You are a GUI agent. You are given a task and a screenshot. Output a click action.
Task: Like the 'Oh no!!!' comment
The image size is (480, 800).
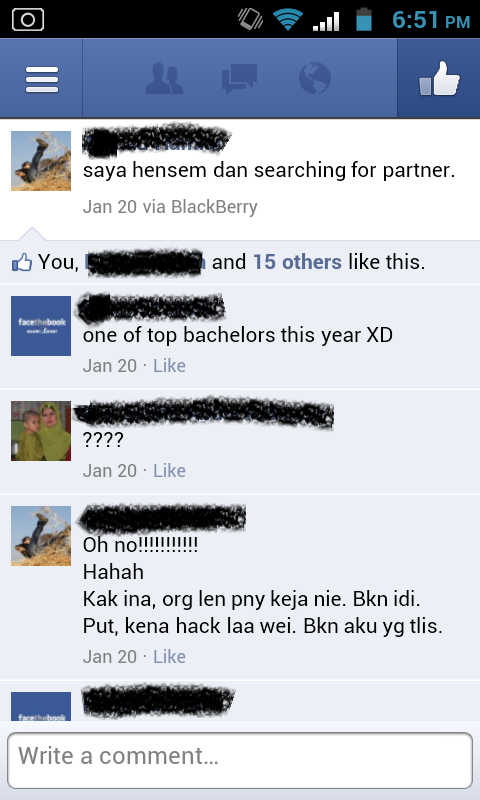pos(169,656)
